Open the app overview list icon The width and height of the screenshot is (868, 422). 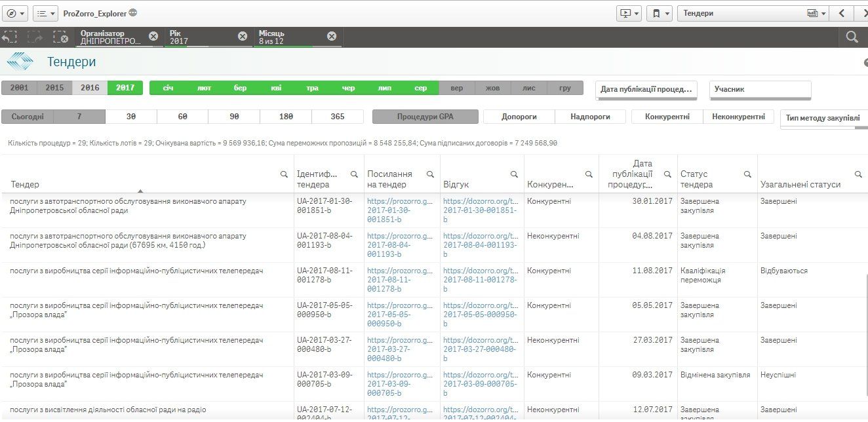(41, 12)
